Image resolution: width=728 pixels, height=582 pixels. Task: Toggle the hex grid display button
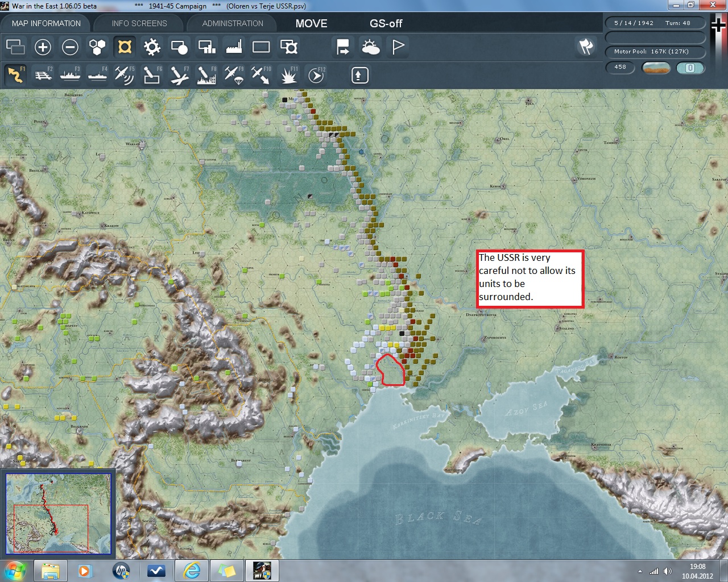(97, 47)
